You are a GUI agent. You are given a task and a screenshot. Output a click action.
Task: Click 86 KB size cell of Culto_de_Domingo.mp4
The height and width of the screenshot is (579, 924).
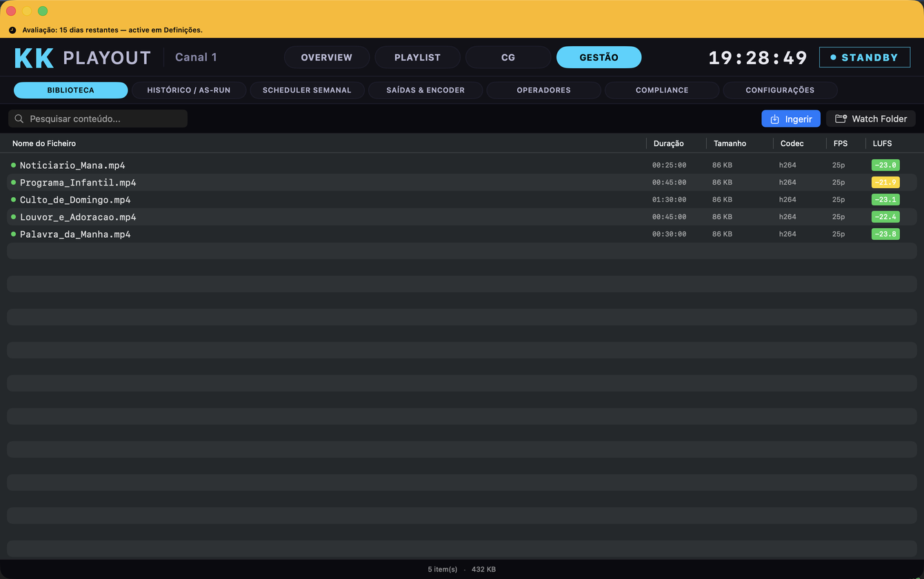722,200
